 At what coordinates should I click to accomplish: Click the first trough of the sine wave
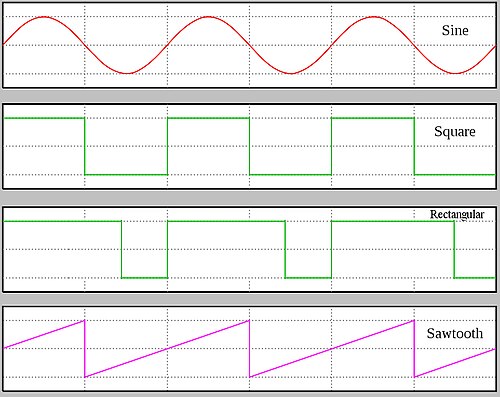(126, 73)
